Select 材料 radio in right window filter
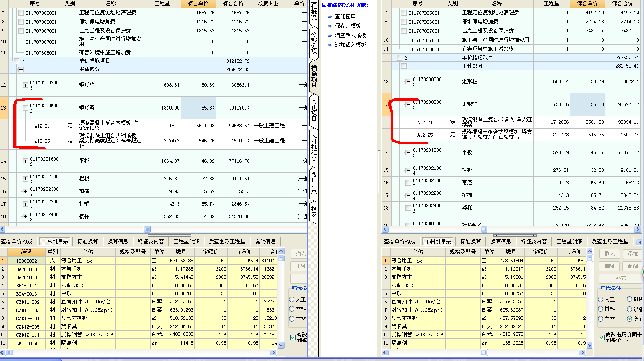 601,309
